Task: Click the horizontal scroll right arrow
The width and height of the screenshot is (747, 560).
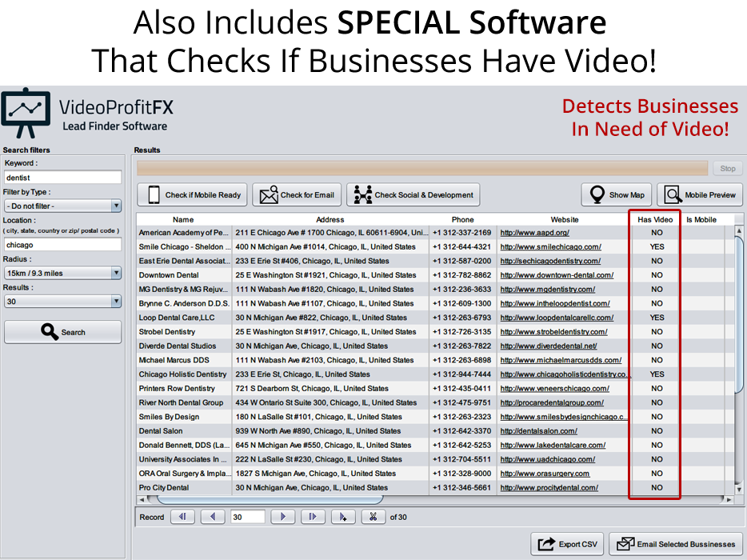Action: (729, 499)
